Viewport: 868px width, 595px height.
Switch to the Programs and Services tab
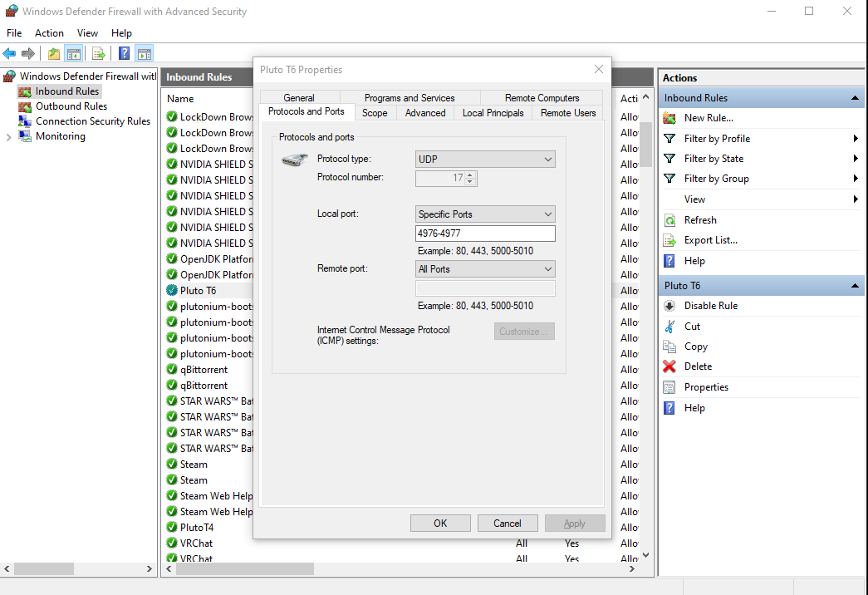409,97
